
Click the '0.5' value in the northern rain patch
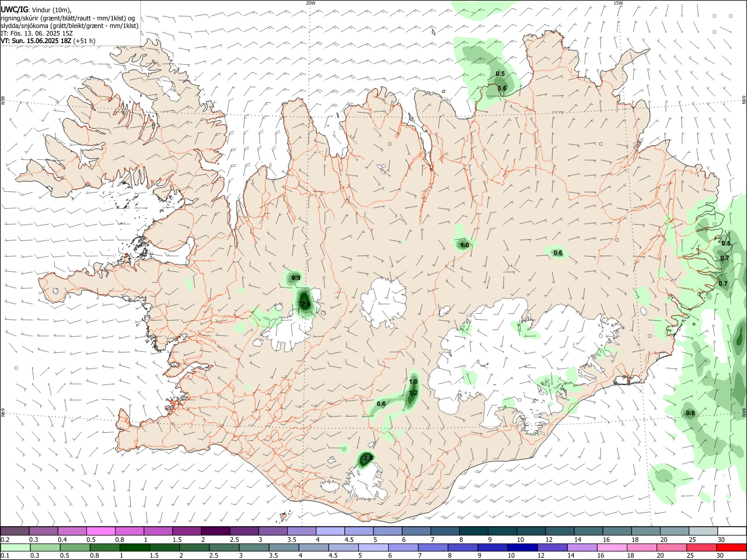pyautogui.click(x=500, y=73)
